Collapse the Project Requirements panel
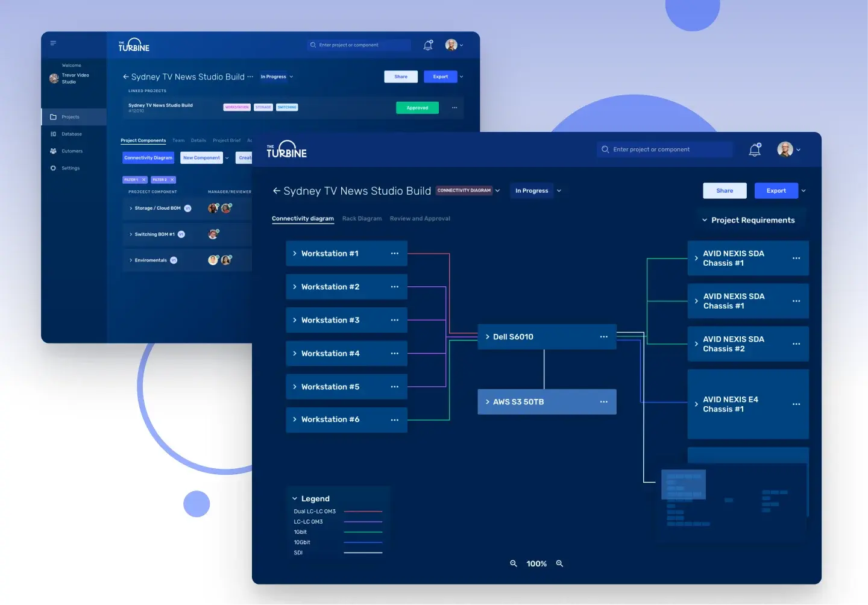Screen dimensions: 868x605 [x=705, y=221]
